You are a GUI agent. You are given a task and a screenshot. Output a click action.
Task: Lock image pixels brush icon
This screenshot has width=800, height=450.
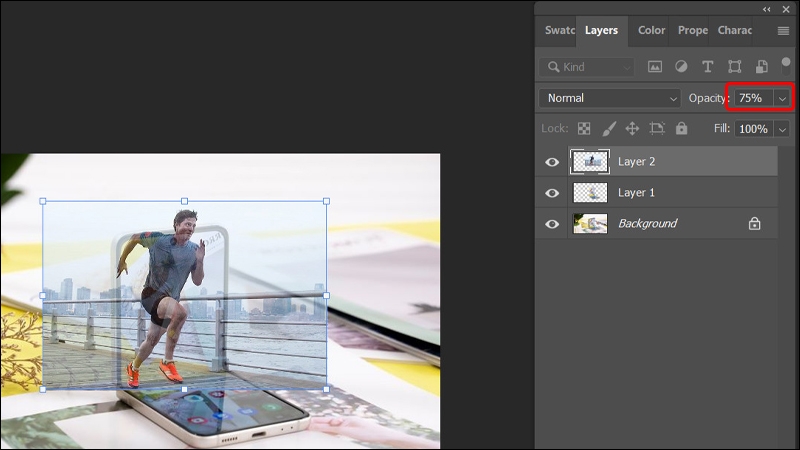[x=609, y=129]
